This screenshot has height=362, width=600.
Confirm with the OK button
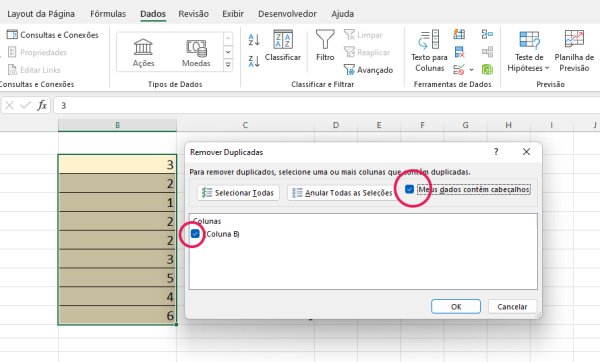(456, 307)
